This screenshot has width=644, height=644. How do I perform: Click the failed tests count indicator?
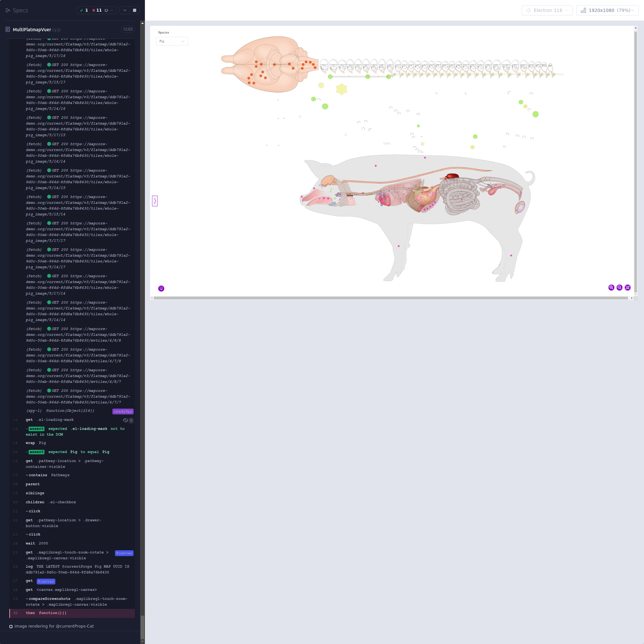[x=97, y=10]
